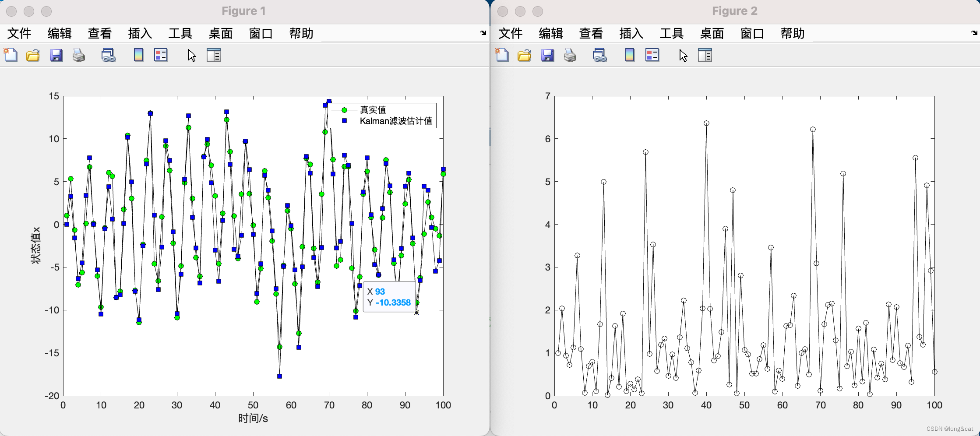The image size is (980, 436).
Task: Open the 插入 menu in Figure 1
Action: (x=139, y=33)
